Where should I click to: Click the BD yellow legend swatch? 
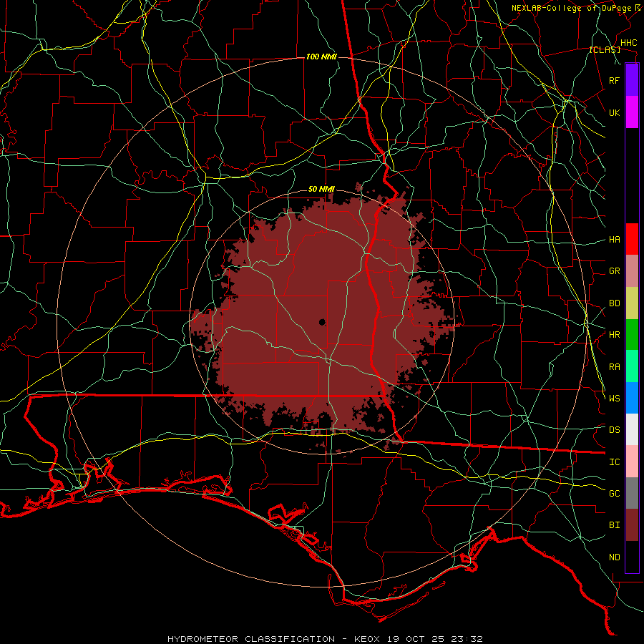632,303
